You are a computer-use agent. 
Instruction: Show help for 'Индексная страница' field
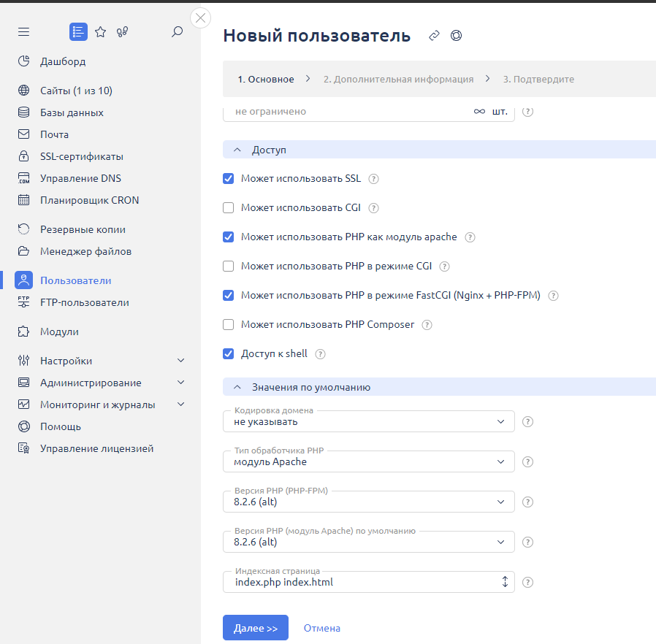528,583
